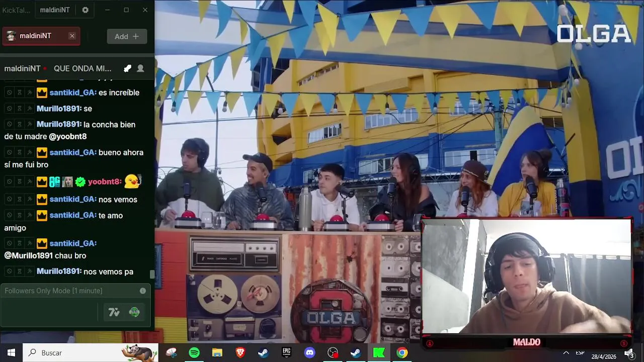
Task: Open Murillo1891 username on 'nos vemos pa'
Action: click(x=59, y=271)
